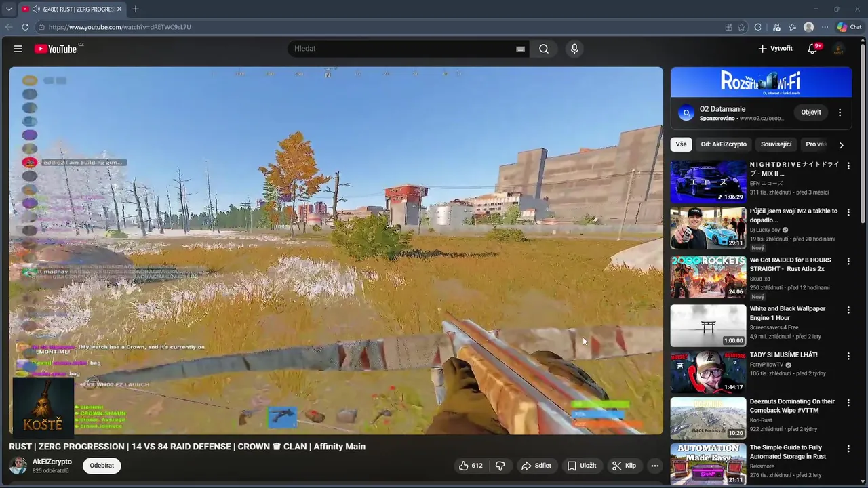Screen dimensions: 868x488
Task: Open options for Simple Guide Automated Storage video
Action: pyautogui.click(x=848, y=449)
